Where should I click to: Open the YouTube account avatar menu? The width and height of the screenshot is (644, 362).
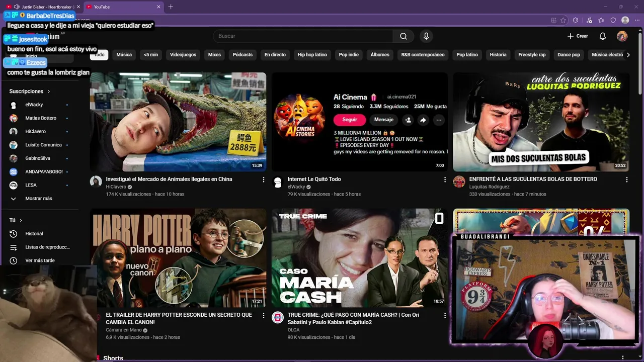pyautogui.click(x=622, y=36)
